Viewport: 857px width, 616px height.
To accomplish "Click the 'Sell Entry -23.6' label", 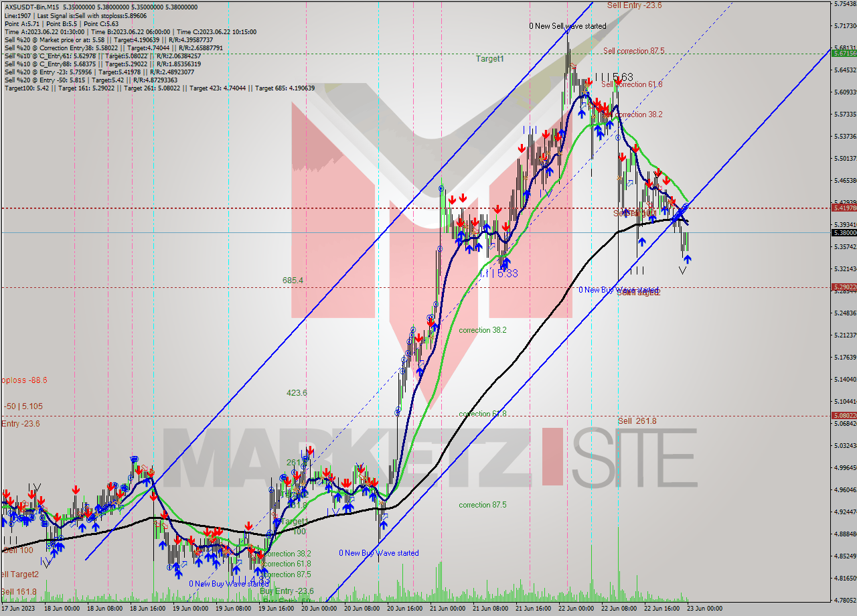I will tap(634, 5).
